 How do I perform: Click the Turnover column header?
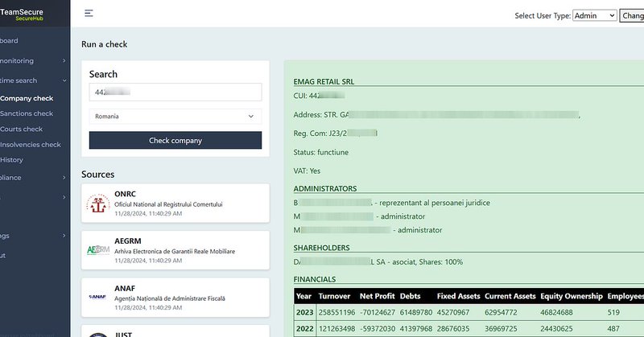click(x=334, y=296)
